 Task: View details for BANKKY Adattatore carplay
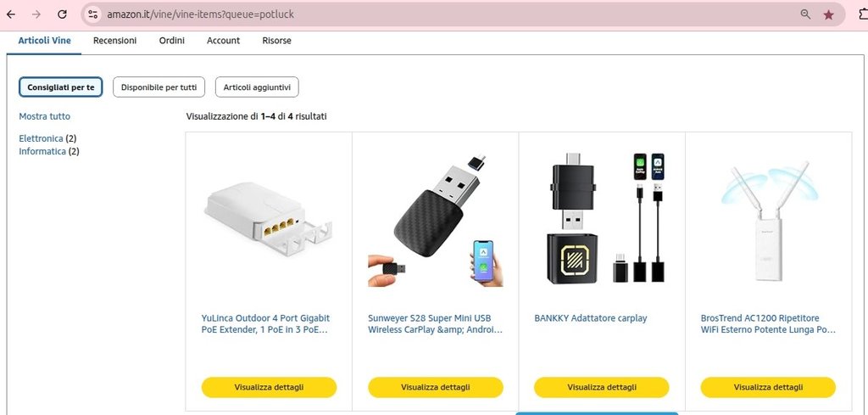pos(602,387)
